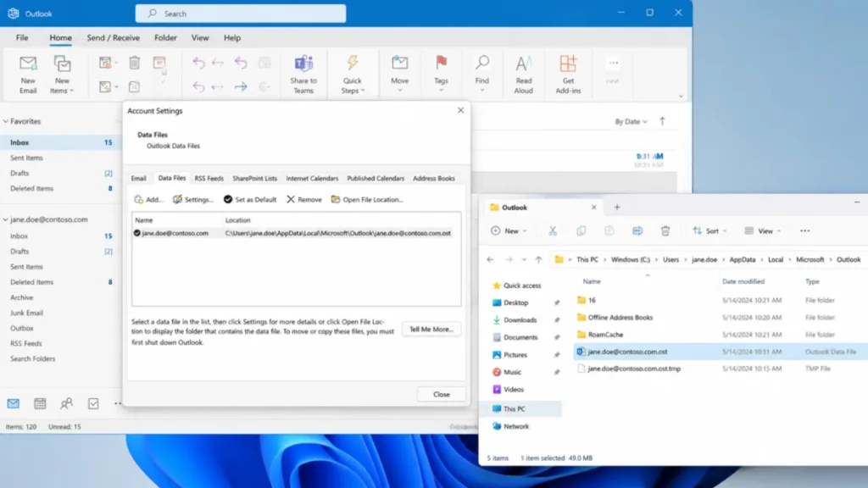Open People contacts icon in Outlook
This screenshot has height=488, width=868.
pos(66,403)
